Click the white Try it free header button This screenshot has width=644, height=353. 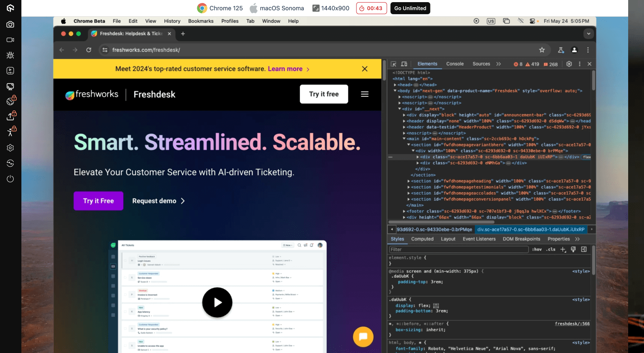[x=324, y=94]
